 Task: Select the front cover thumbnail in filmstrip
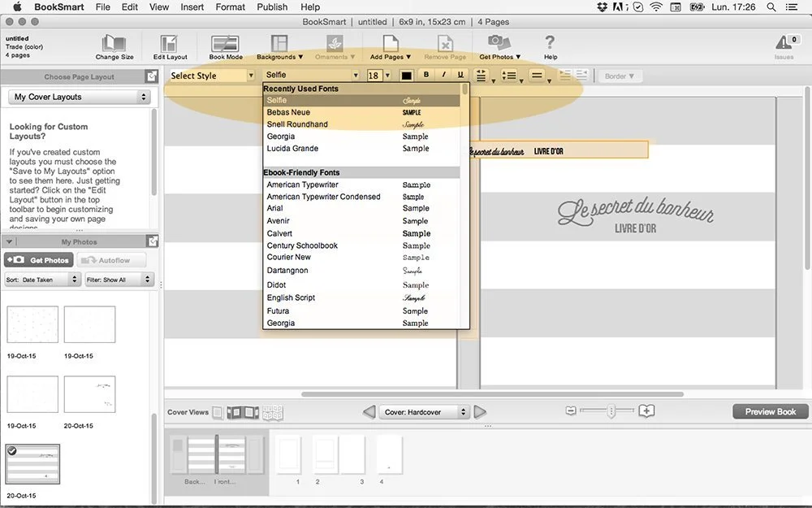231,454
